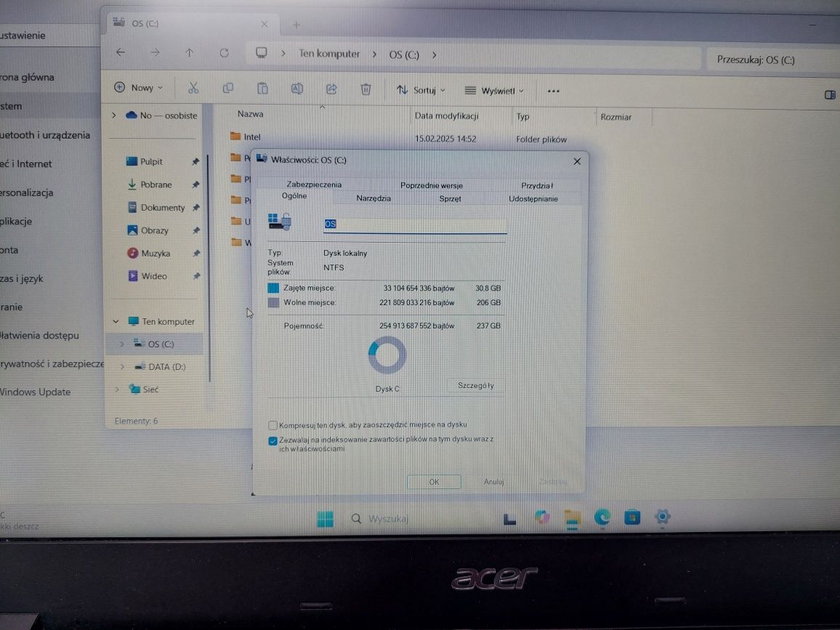Sort by Data modyfikacji column header

446,116
